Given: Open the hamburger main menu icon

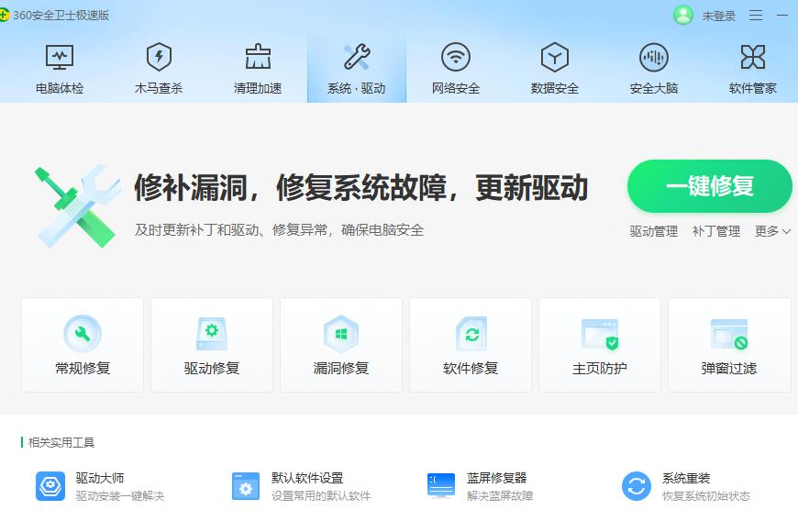Looking at the screenshot, I should click(x=756, y=16).
